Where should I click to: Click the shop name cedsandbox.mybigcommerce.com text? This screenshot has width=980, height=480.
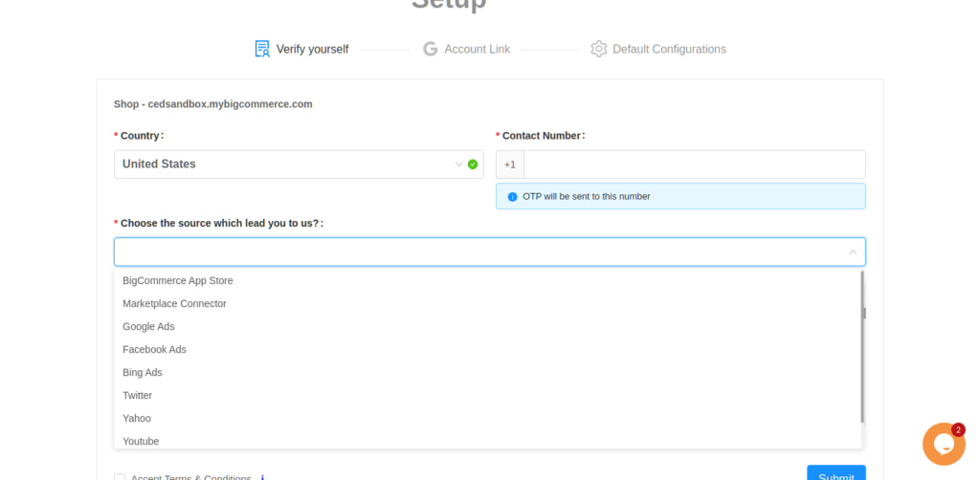pyautogui.click(x=230, y=104)
